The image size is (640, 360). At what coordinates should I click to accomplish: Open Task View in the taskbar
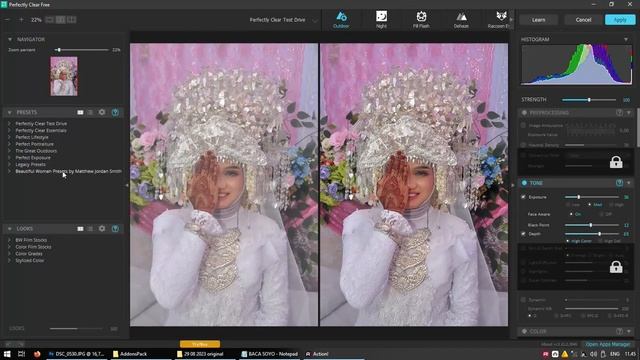tap(21, 354)
